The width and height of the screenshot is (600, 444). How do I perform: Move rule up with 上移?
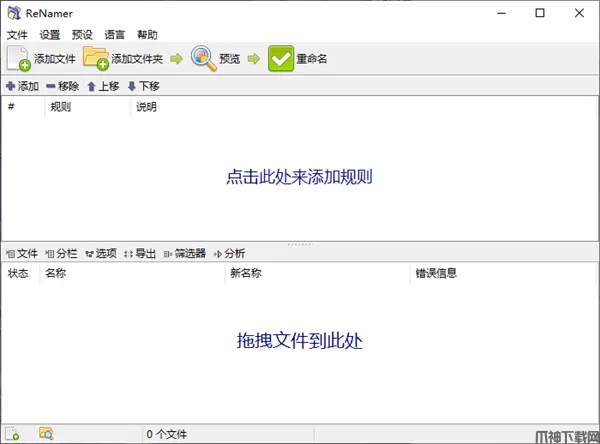tap(103, 86)
